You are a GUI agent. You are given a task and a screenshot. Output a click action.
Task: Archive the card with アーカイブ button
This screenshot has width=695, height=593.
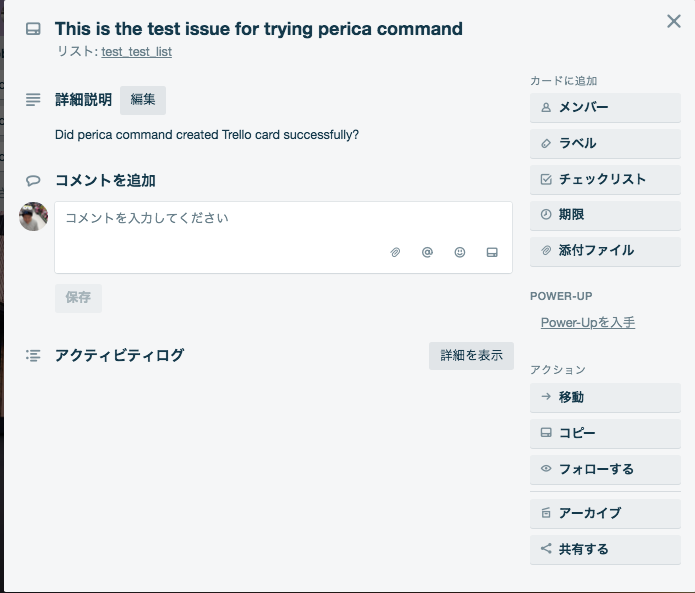(x=605, y=514)
